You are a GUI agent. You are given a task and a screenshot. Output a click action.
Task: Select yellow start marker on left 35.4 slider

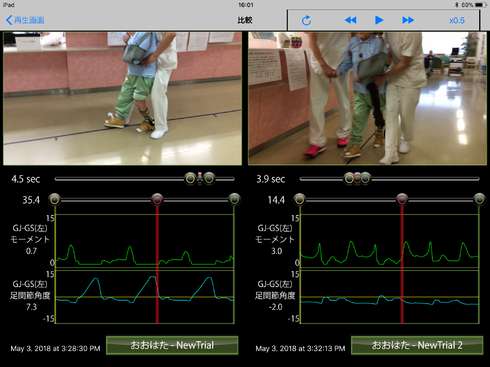(x=55, y=200)
